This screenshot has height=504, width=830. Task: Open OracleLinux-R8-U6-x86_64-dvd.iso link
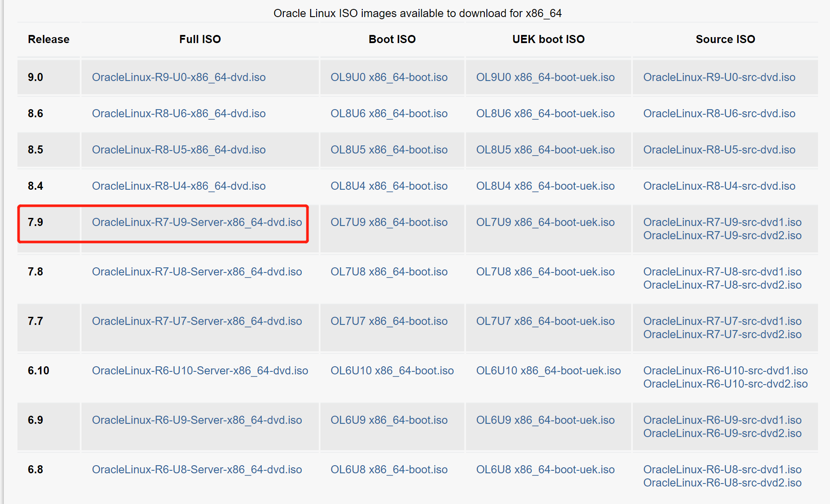tap(178, 113)
